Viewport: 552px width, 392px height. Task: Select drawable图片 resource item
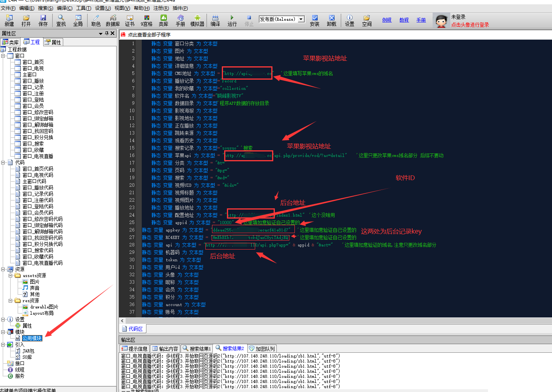pyautogui.click(x=44, y=307)
